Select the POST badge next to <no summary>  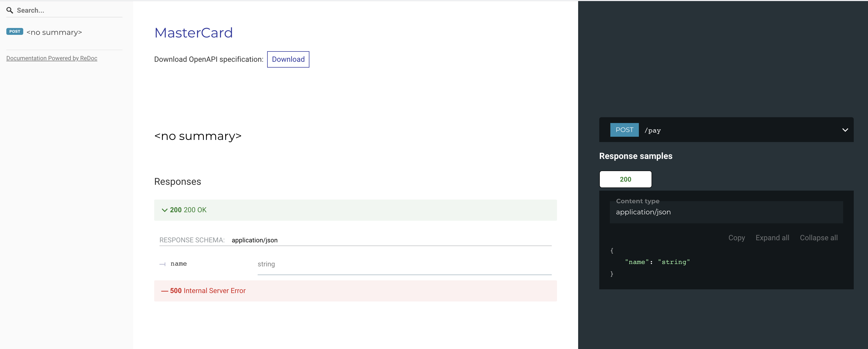pyautogui.click(x=15, y=31)
